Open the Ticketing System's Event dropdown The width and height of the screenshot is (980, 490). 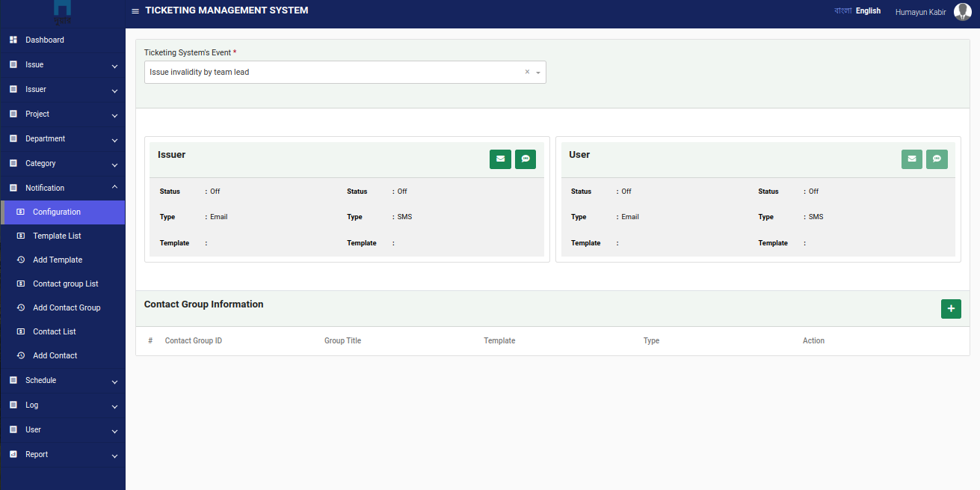(x=345, y=72)
